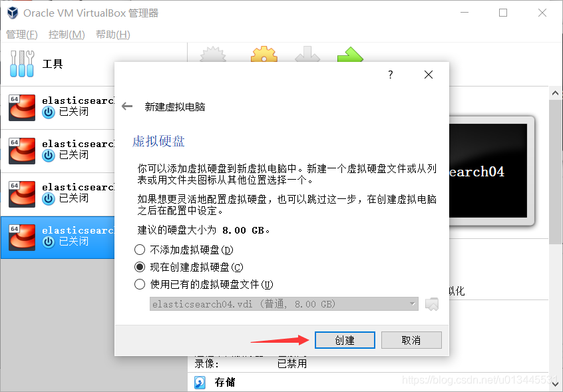Open the 控制(M) menu
This screenshot has height=392, width=563.
click(x=67, y=35)
